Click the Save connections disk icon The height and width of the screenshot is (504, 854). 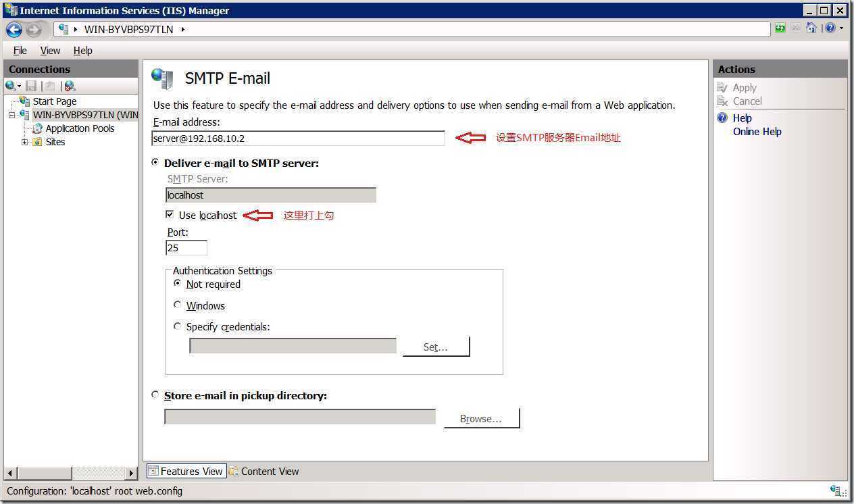pyautogui.click(x=31, y=86)
